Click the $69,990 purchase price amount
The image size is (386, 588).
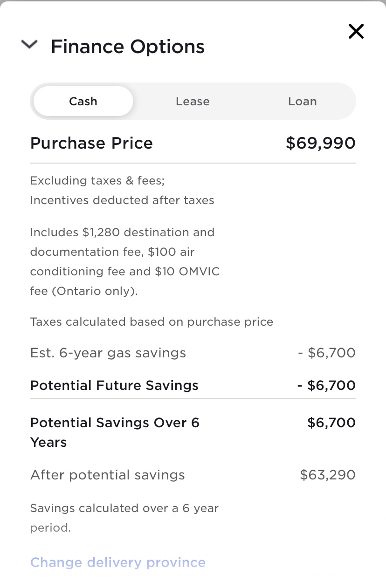320,143
